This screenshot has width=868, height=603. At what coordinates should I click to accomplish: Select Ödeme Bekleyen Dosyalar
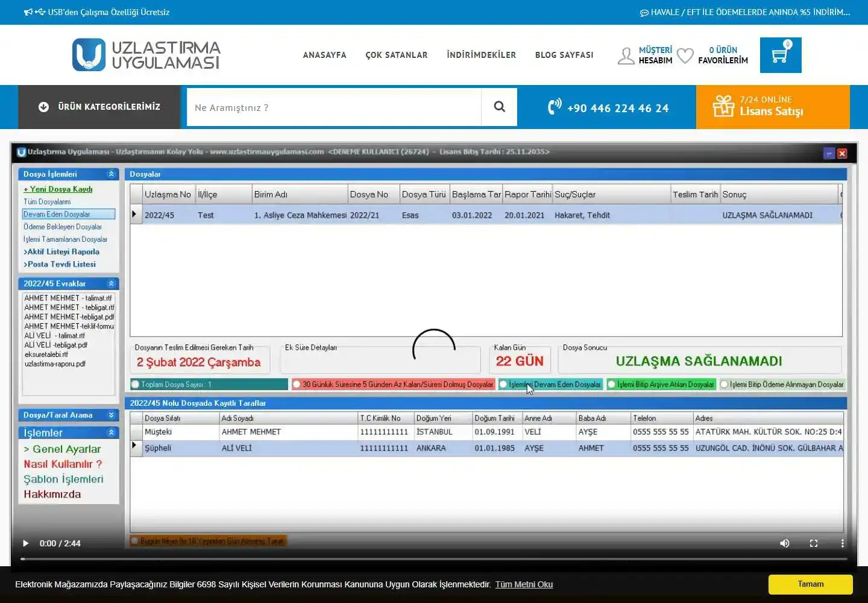click(x=63, y=227)
